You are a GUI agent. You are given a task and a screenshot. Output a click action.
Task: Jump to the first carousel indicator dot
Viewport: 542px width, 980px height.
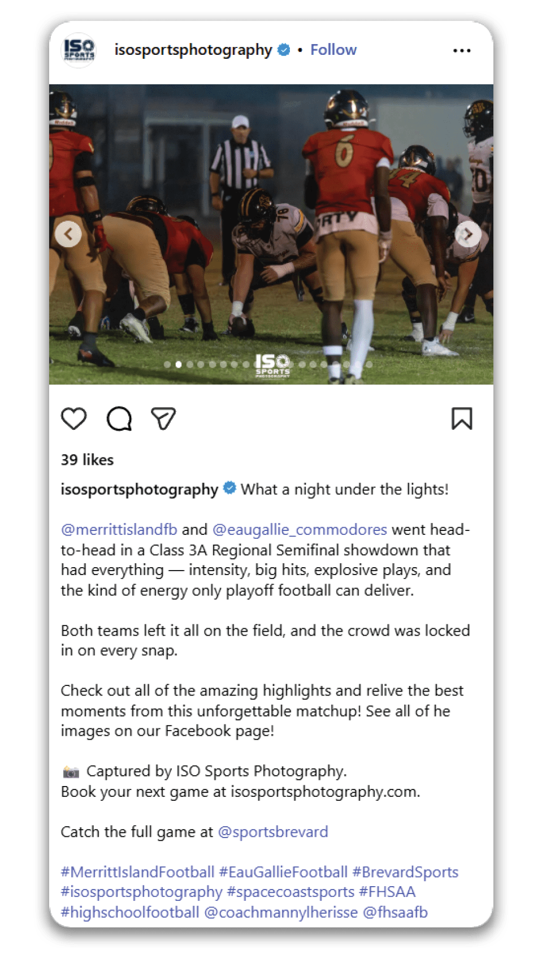167,365
